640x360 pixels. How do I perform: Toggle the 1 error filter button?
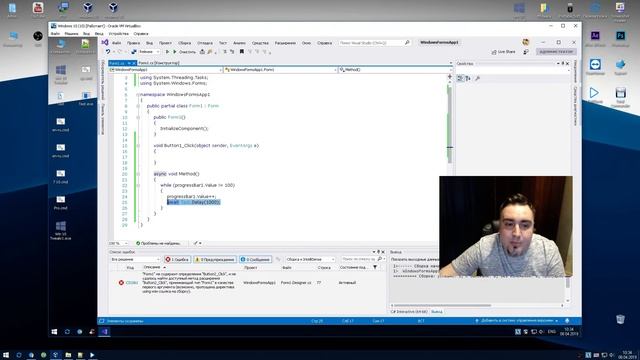click(x=177, y=259)
